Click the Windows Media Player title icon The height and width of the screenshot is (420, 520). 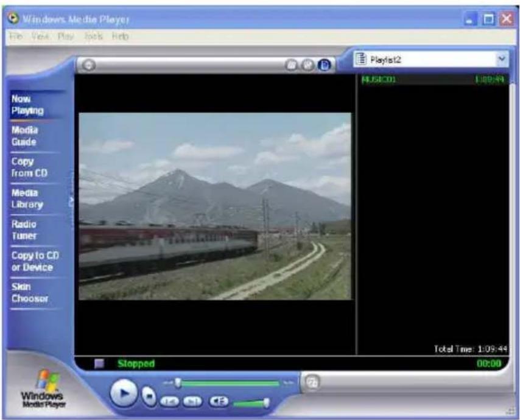tap(13, 18)
